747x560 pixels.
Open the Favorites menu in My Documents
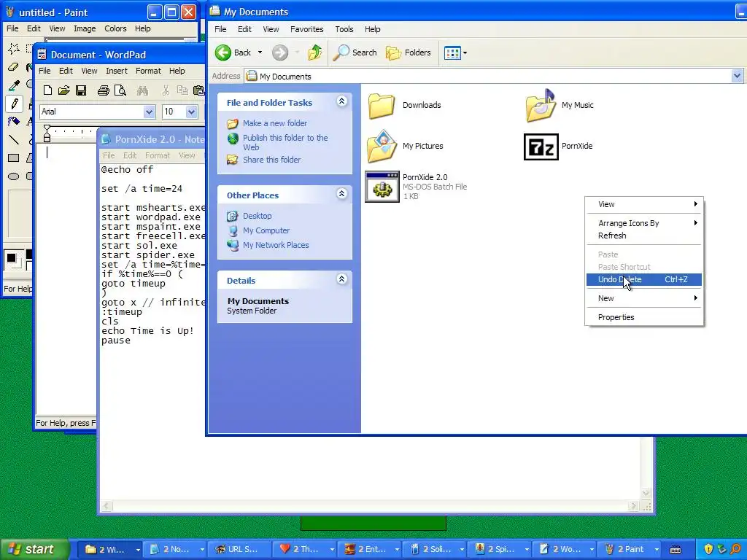coord(307,29)
